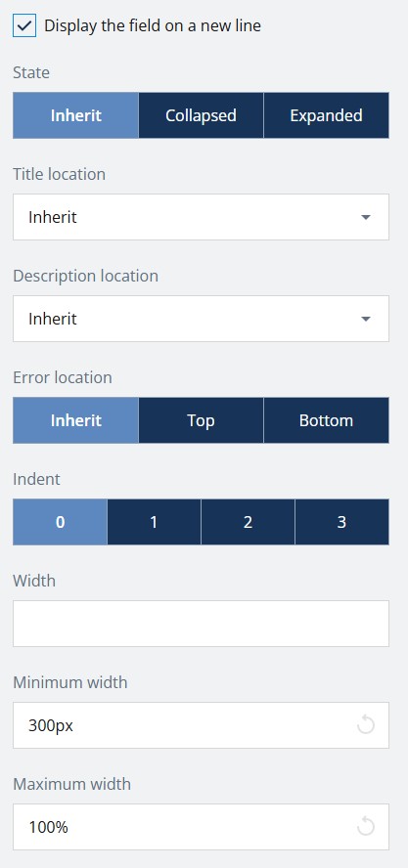408x868 pixels.
Task: Click the Description location dropdown arrow
Action: [x=365, y=320]
